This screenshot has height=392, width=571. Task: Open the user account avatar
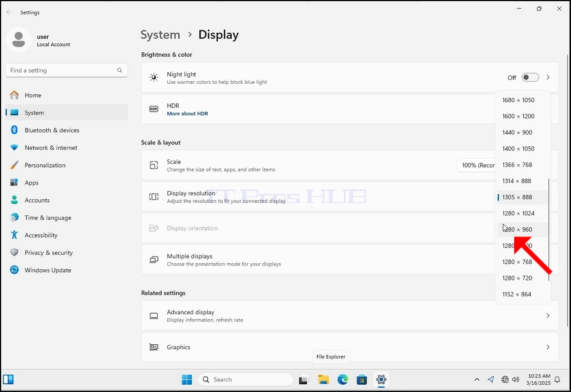18,39
